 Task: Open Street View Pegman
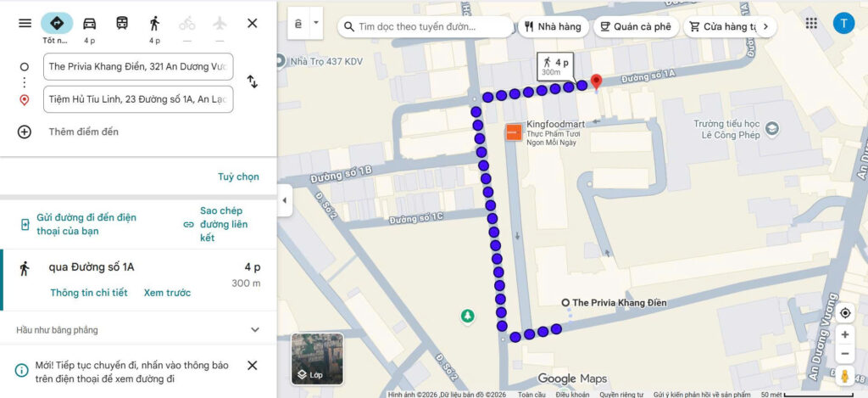[x=845, y=376]
